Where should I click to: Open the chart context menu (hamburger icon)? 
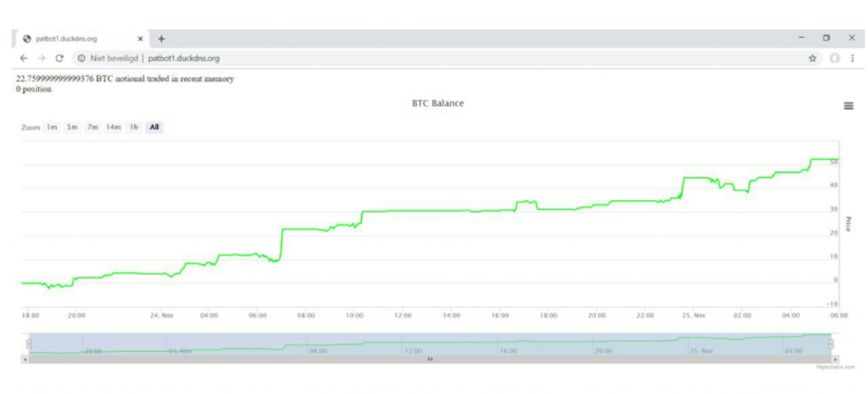coord(849,106)
